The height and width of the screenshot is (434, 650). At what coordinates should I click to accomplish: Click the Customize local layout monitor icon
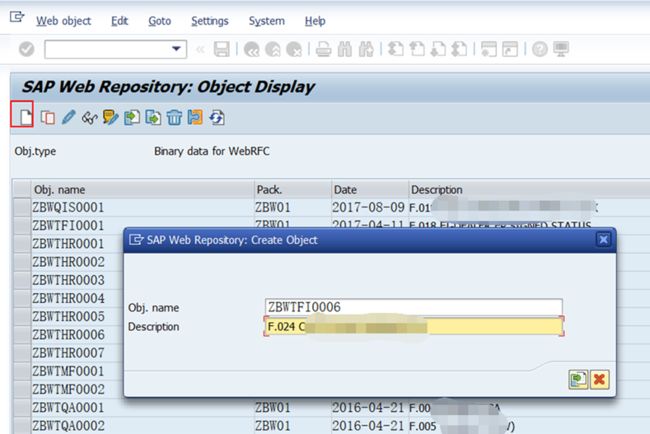tap(561, 49)
